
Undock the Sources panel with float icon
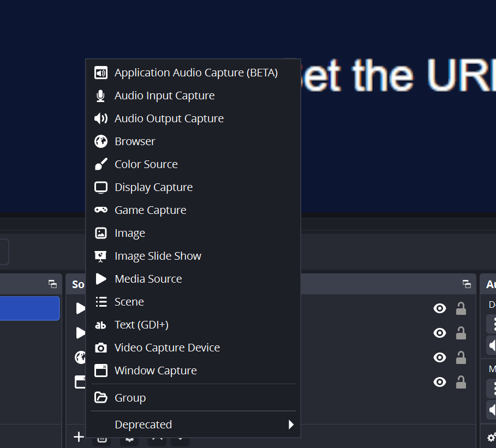pos(467,284)
